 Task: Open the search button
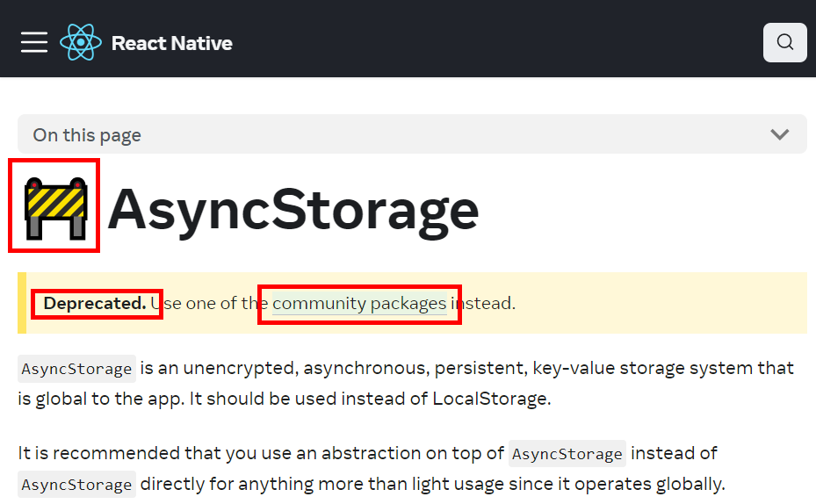(784, 43)
